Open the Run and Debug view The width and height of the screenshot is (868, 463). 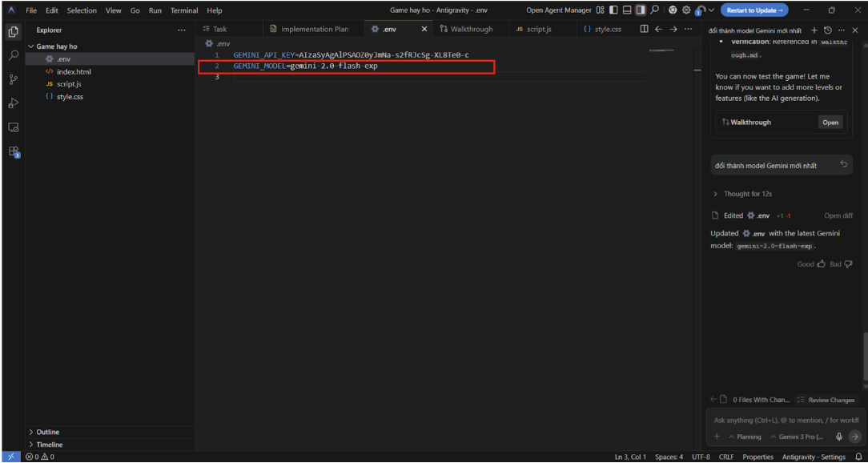coord(13,103)
